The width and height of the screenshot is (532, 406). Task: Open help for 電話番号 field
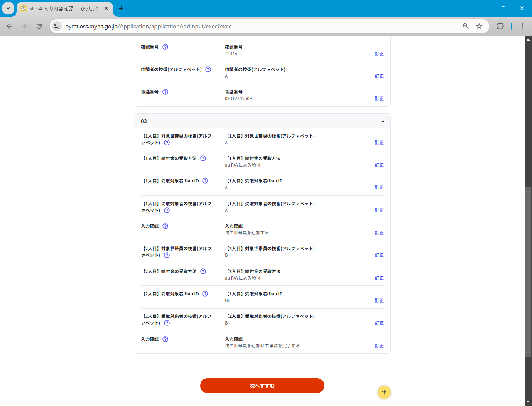[165, 92]
